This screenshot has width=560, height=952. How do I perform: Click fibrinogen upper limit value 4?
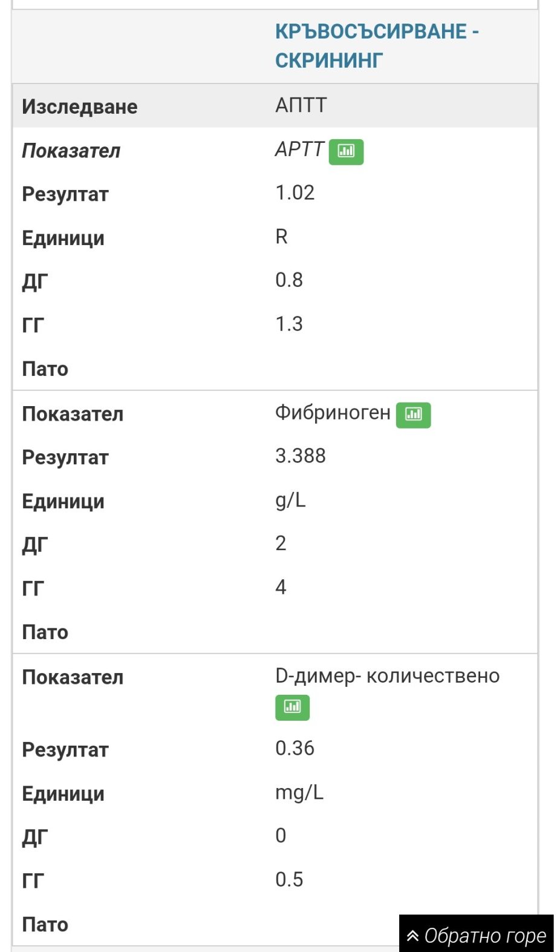(x=281, y=587)
